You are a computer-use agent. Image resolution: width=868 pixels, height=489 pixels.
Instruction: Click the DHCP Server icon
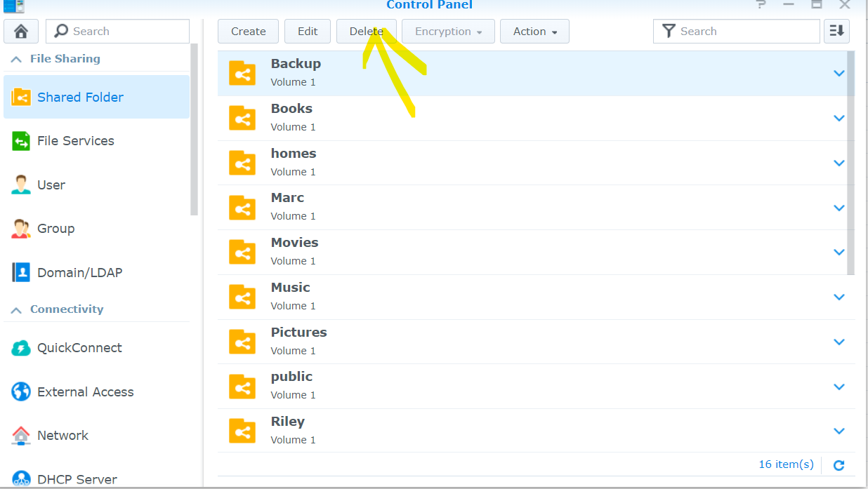pyautogui.click(x=21, y=478)
